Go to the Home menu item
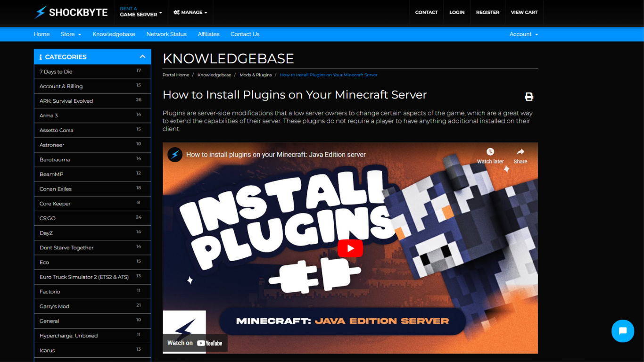The width and height of the screenshot is (644, 362). pyautogui.click(x=41, y=34)
